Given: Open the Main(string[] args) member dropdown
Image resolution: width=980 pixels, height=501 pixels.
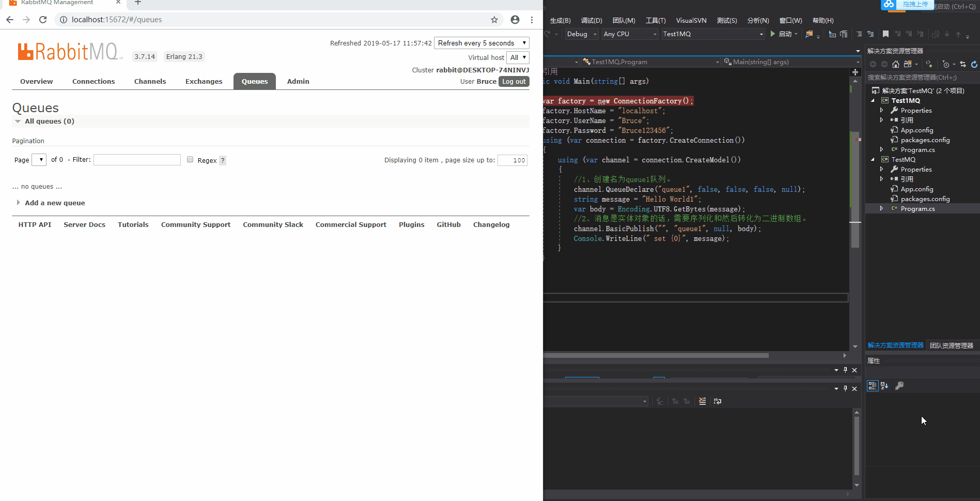Looking at the screenshot, I should click(791, 62).
